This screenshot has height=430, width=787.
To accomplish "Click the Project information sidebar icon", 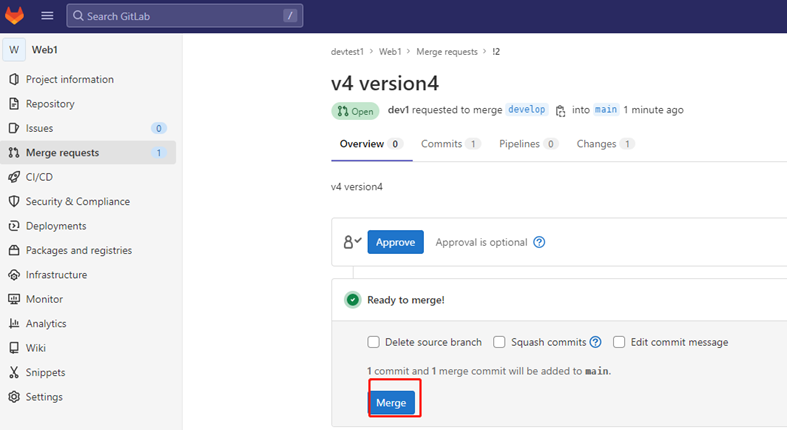I will pyautogui.click(x=14, y=79).
